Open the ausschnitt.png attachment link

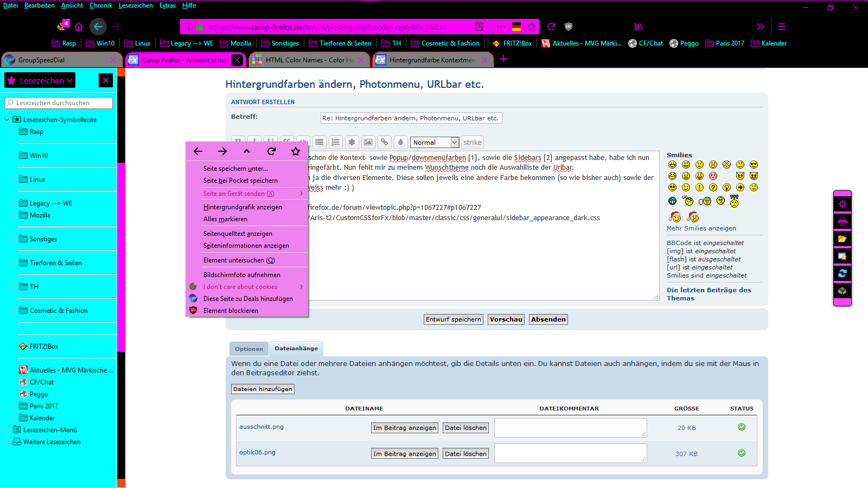click(x=261, y=427)
